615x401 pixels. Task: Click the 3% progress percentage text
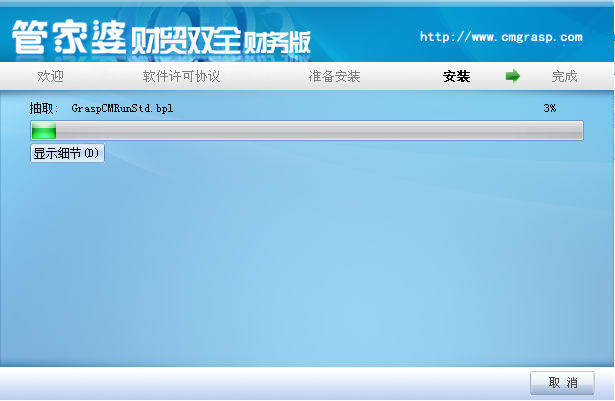pos(549,108)
